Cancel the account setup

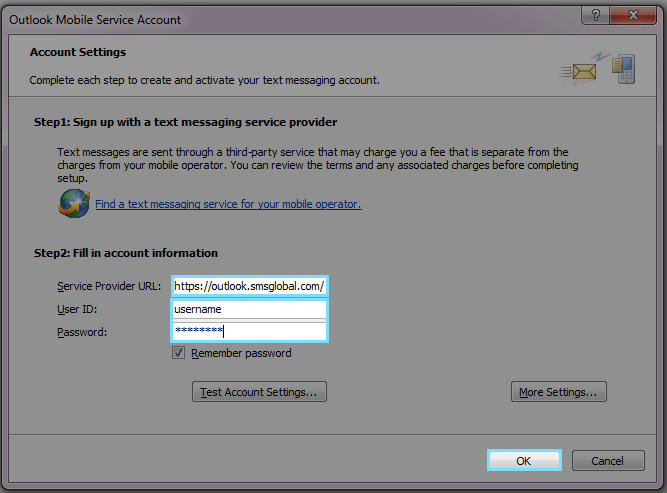[607, 461]
